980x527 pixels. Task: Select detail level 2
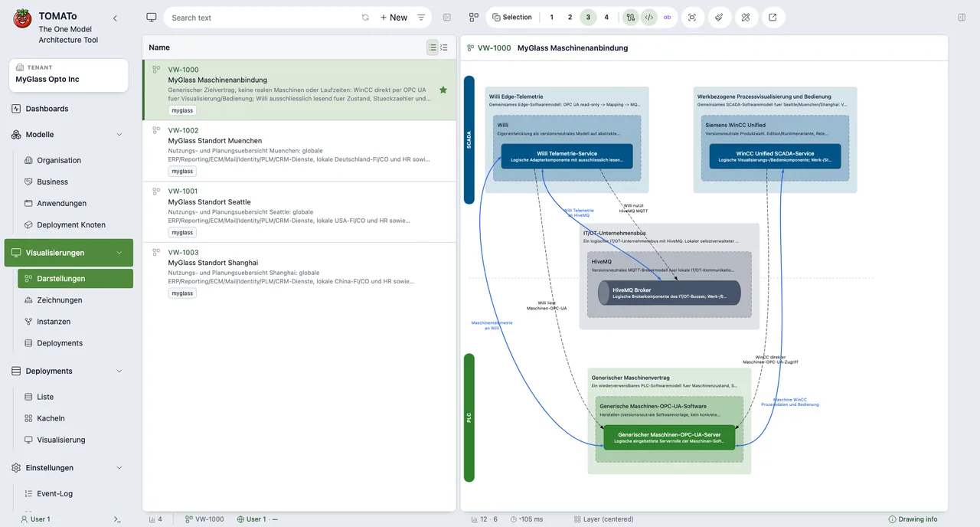pos(570,18)
